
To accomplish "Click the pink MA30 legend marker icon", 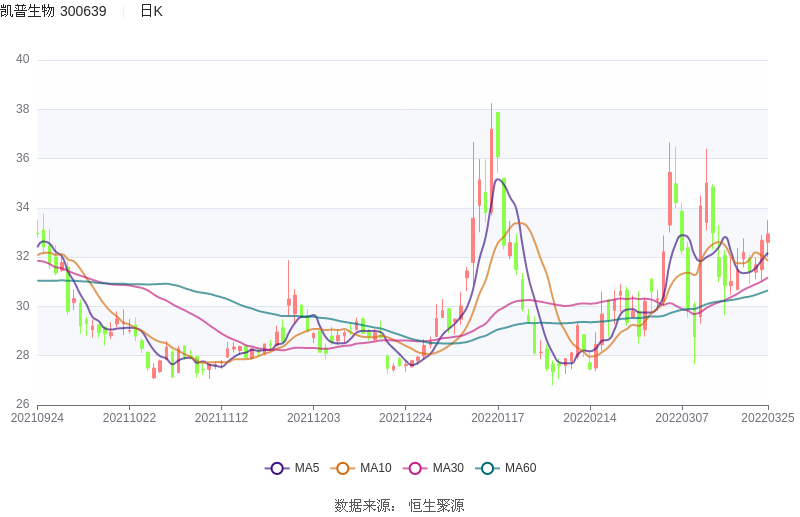I will pos(415,468).
